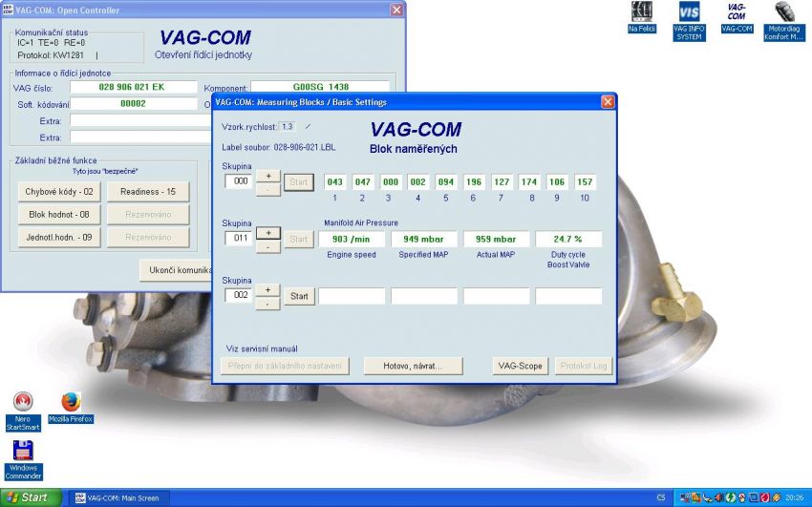Open Blok hodnot - 08
This screenshot has height=507, width=812.
59,214
